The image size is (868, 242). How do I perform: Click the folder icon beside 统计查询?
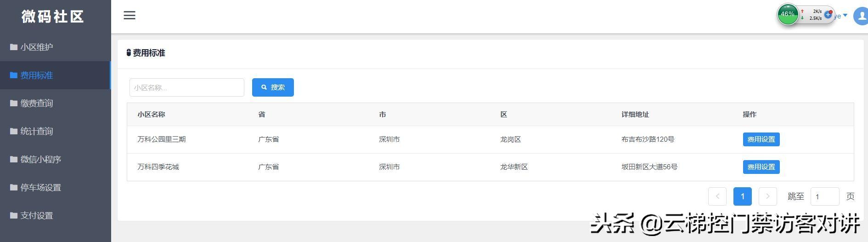click(x=14, y=131)
